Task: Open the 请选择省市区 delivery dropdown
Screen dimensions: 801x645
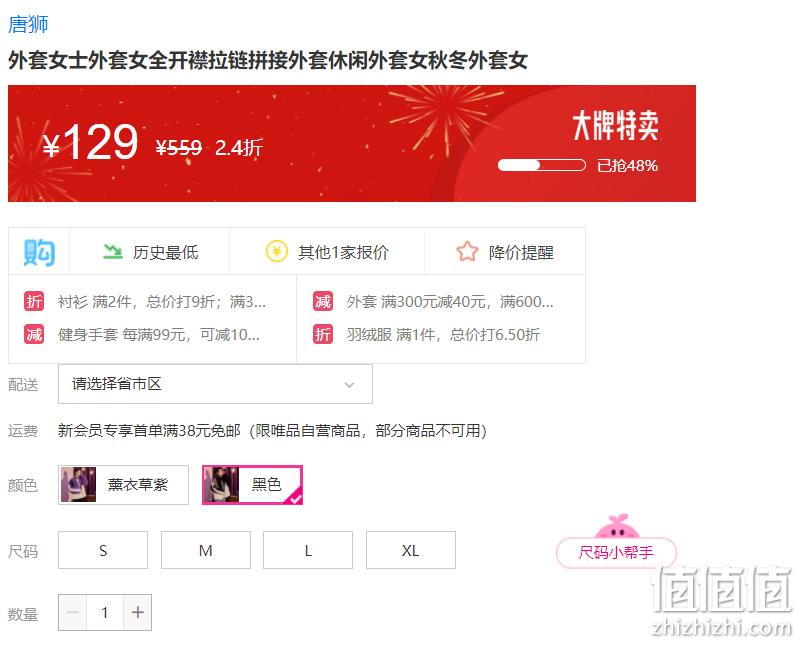Action: (215, 384)
